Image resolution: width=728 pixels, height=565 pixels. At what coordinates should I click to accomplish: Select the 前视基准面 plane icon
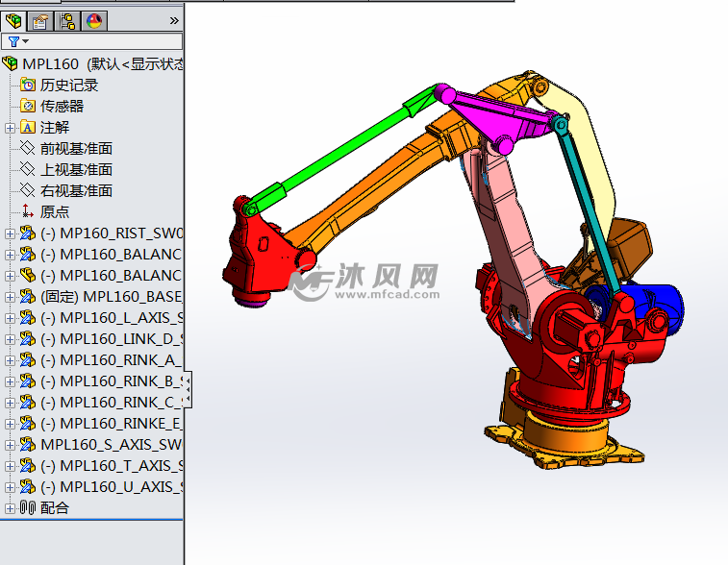click(28, 148)
